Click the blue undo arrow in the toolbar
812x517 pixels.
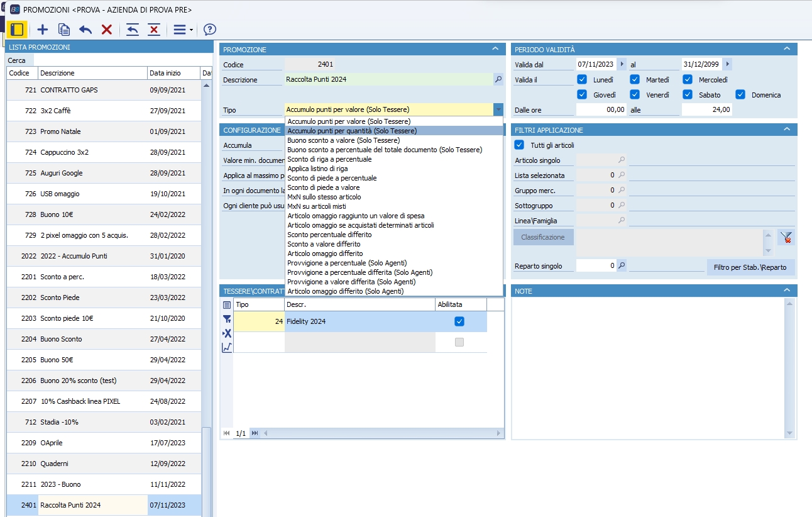[x=85, y=29]
